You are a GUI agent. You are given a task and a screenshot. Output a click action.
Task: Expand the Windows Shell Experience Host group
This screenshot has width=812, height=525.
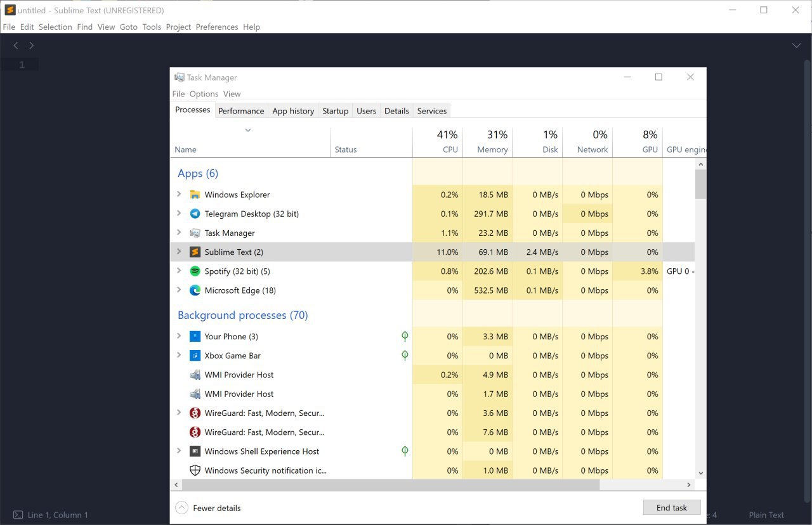[179, 451]
